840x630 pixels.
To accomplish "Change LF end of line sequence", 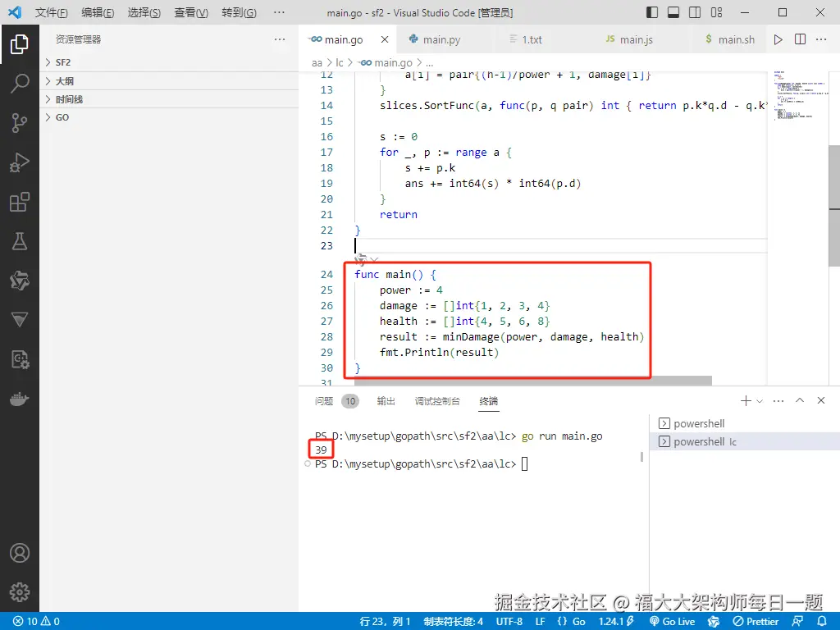I will (540, 622).
